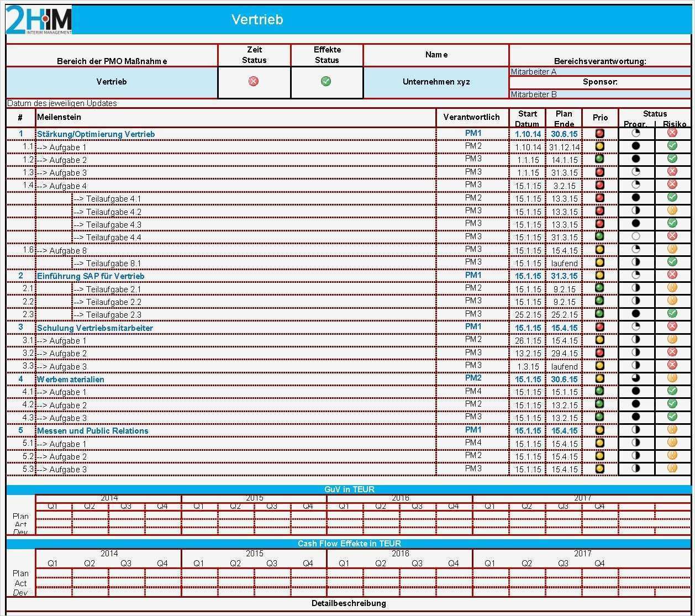The height and width of the screenshot is (616, 695).
Task: Click the 2HIM Interim Management logo
Action: pos(39,20)
